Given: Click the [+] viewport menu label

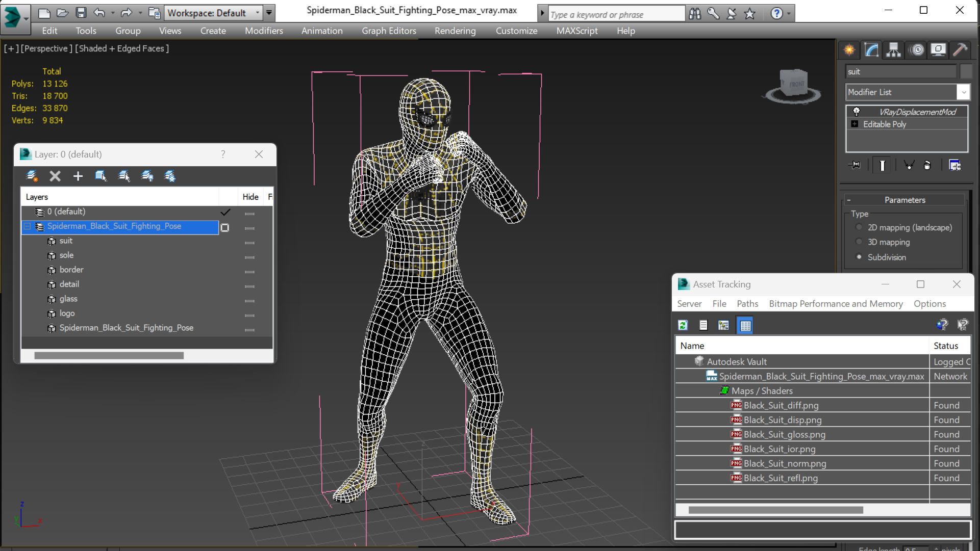Looking at the screenshot, I should [11, 48].
